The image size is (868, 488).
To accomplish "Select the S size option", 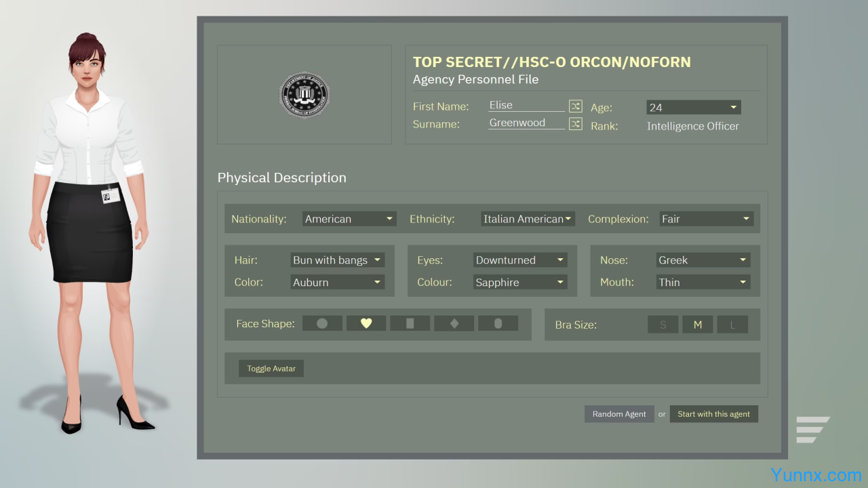I will point(663,325).
